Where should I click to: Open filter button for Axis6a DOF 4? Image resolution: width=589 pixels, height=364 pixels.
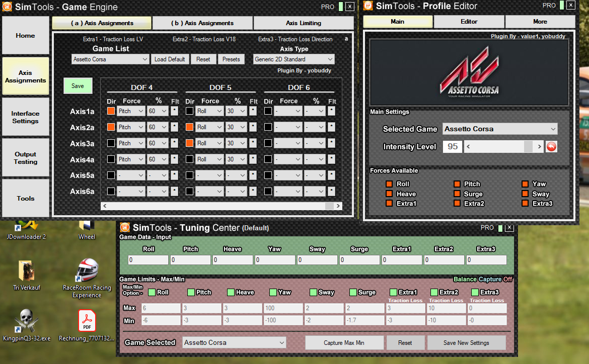coord(174,192)
